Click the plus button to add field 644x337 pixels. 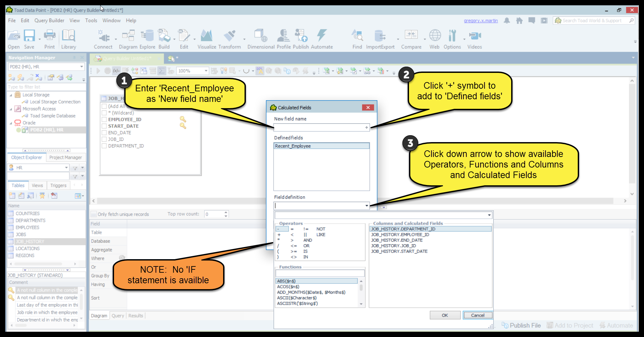[x=366, y=127]
